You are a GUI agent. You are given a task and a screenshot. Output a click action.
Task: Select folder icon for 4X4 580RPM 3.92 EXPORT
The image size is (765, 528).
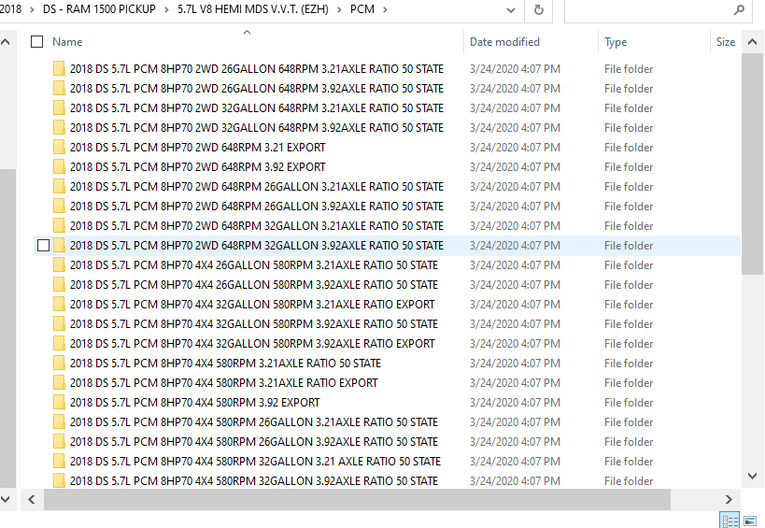[59, 402]
